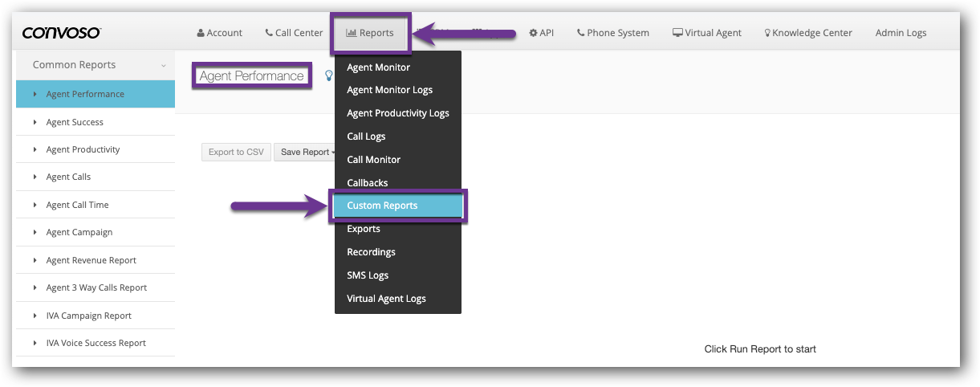Open the Save Report dropdown
The height and width of the screenshot is (387, 980).
(307, 152)
